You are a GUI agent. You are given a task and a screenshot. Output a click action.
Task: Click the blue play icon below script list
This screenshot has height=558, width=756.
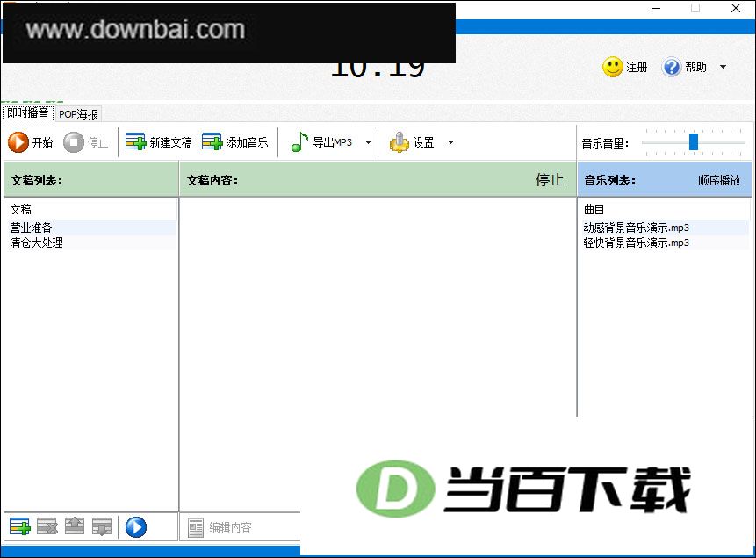tap(136, 526)
